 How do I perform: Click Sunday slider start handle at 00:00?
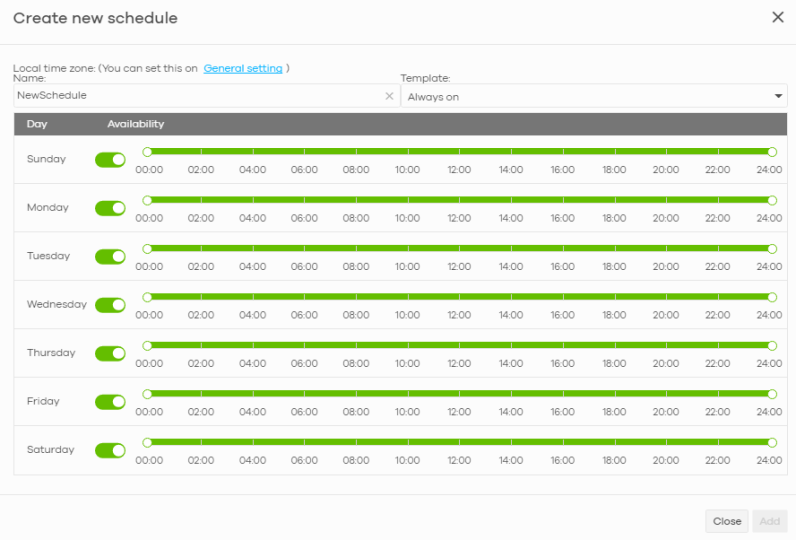tap(147, 152)
